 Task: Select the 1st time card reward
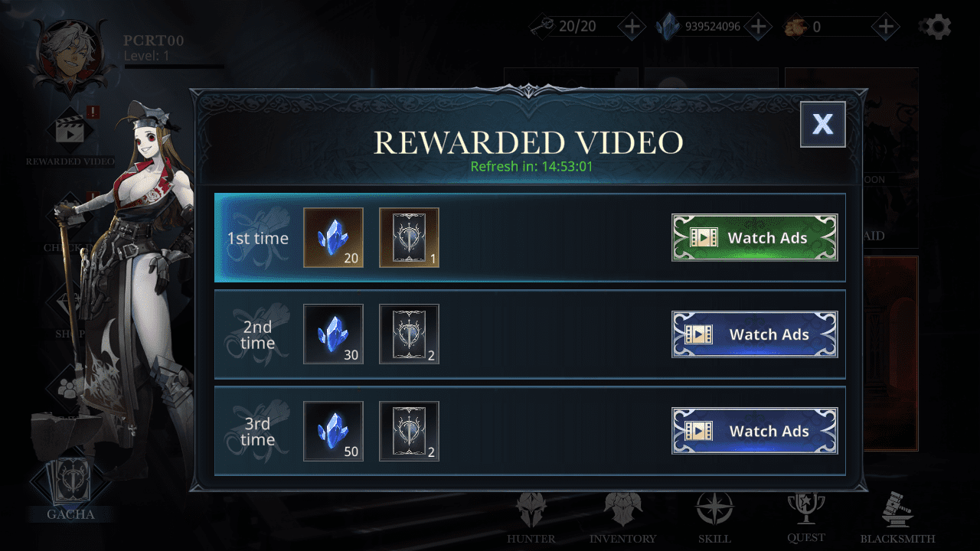click(409, 238)
